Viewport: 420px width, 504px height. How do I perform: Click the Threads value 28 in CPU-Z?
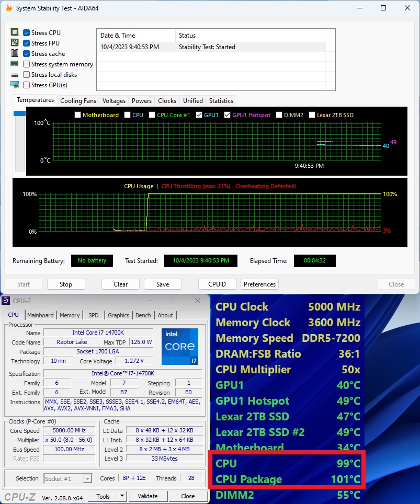pos(191,478)
